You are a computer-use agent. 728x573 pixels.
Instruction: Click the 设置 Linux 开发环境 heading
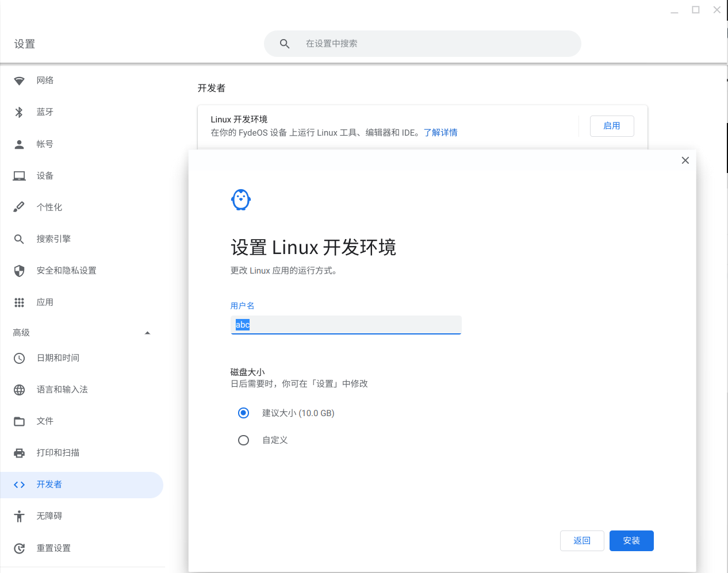(x=313, y=248)
